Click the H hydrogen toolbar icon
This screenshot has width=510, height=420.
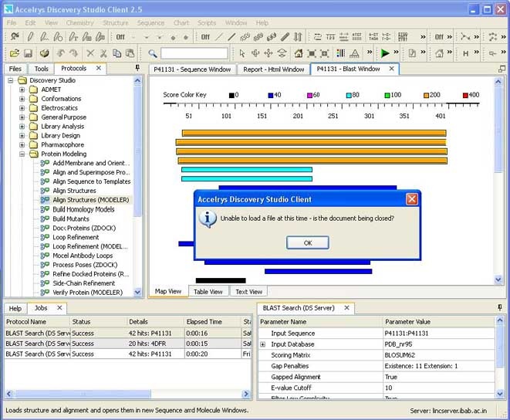click(466, 53)
